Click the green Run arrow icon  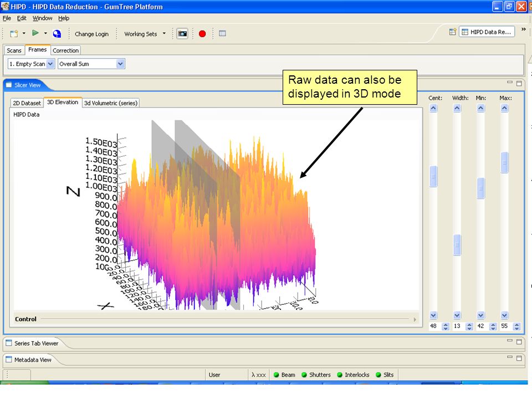coord(35,33)
